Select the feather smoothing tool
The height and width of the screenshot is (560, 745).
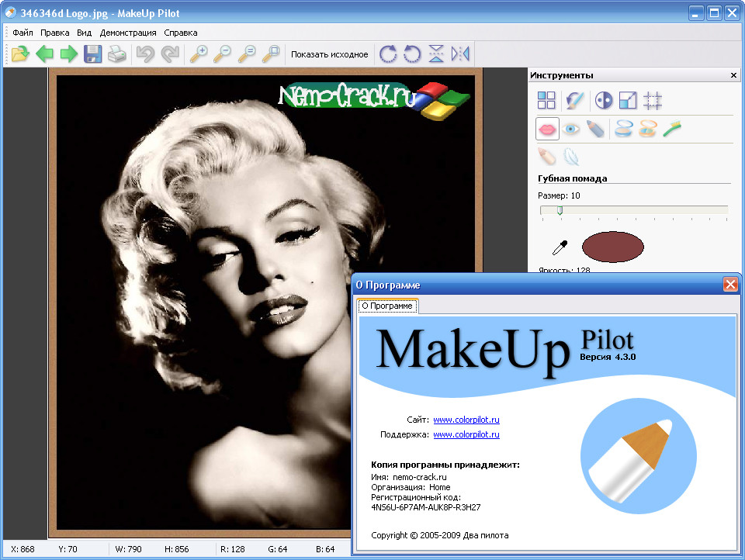[x=570, y=157]
